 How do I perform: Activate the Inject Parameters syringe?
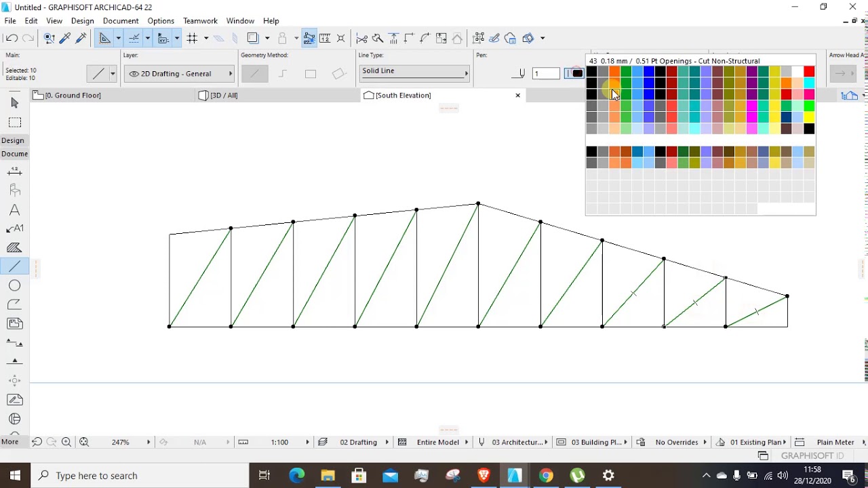pos(81,39)
